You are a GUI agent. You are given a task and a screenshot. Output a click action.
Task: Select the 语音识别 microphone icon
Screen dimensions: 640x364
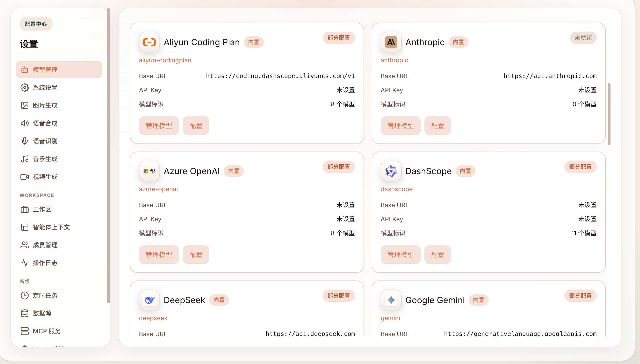click(x=25, y=141)
